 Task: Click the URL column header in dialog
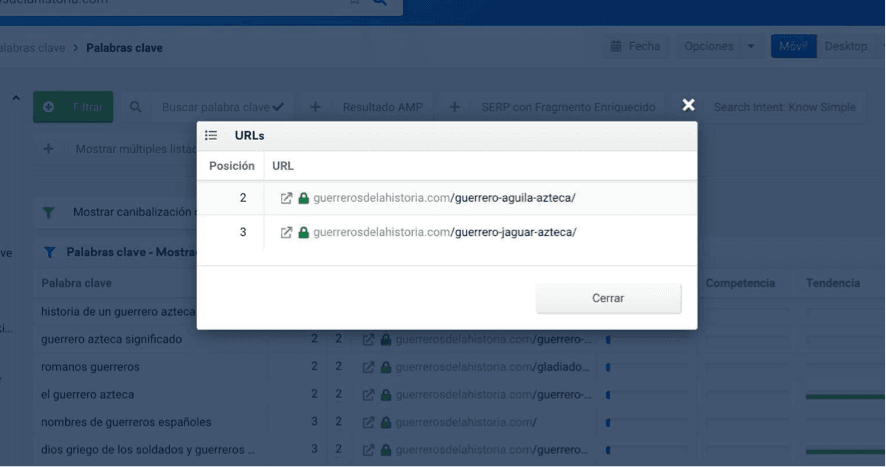pyautogui.click(x=283, y=166)
